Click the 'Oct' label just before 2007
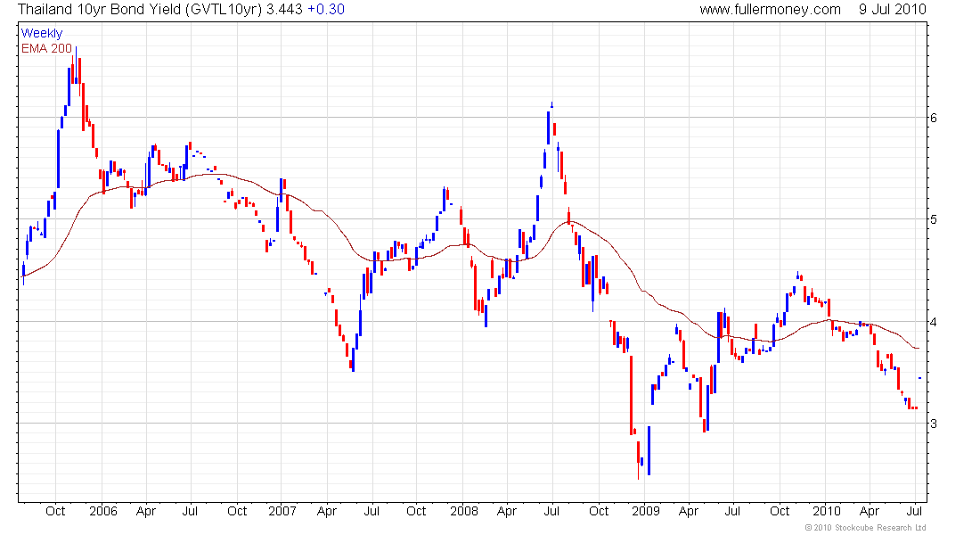The image size is (980, 535). pyautogui.click(x=237, y=511)
